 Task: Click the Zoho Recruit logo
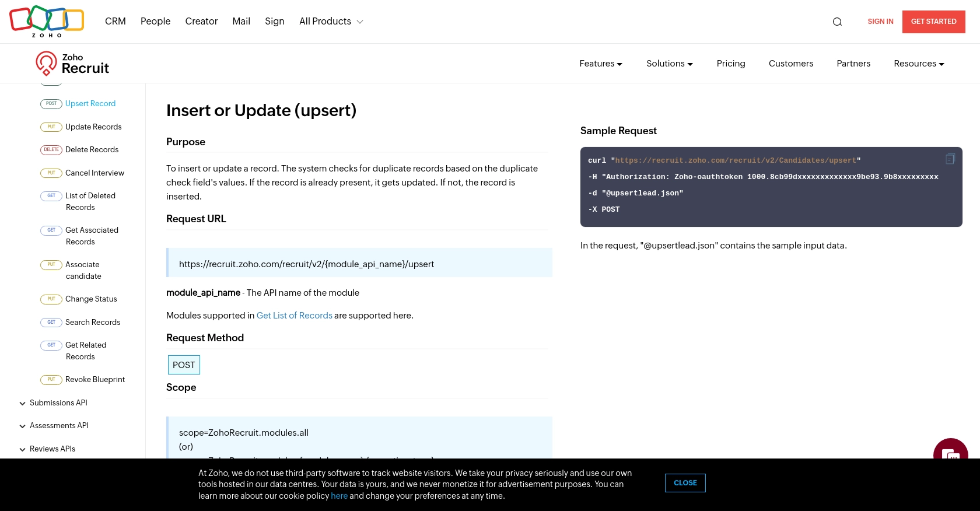click(x=72, y=64)
